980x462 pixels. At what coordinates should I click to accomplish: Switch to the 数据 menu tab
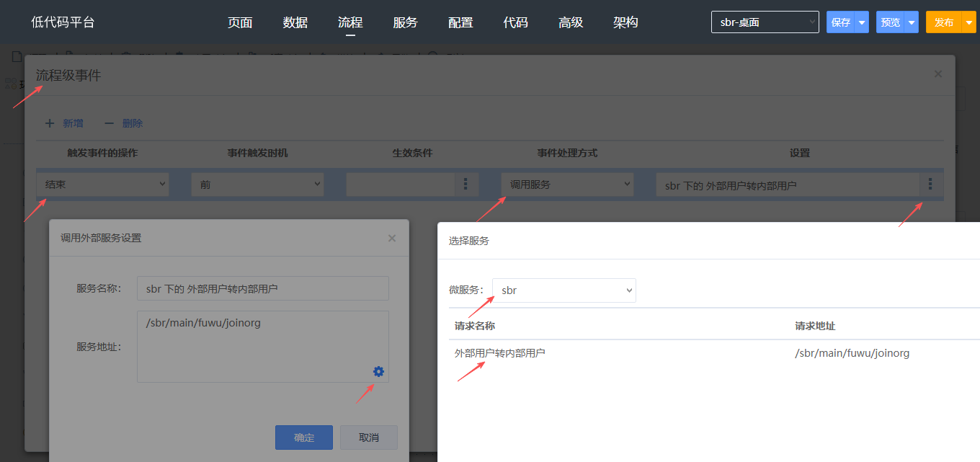point(295,22)
